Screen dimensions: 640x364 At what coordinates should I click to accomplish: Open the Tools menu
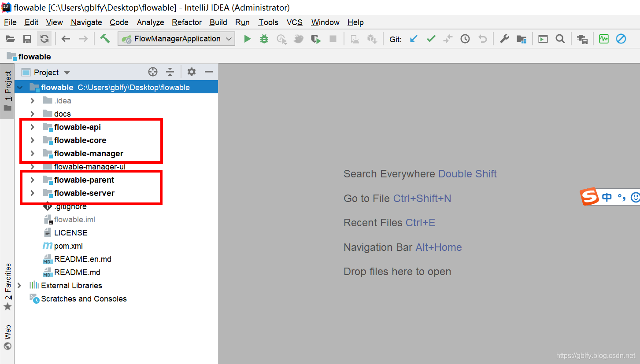(268, 22)
